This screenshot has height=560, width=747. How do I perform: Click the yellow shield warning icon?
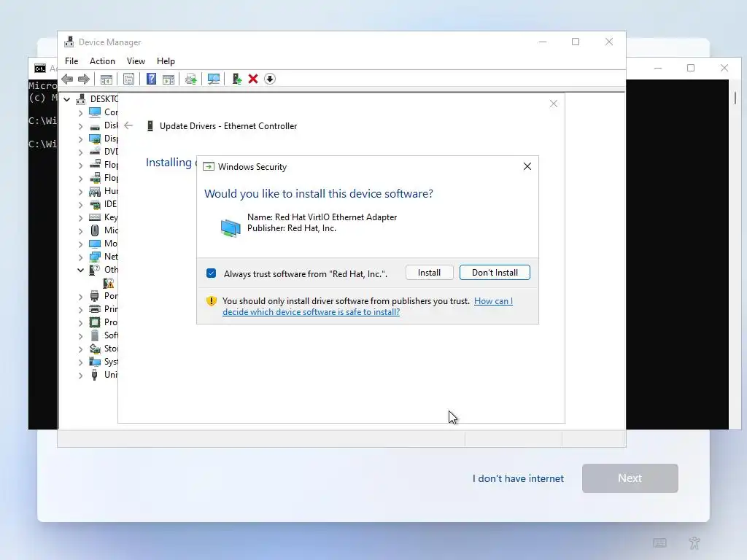click(x=212, y=301)
